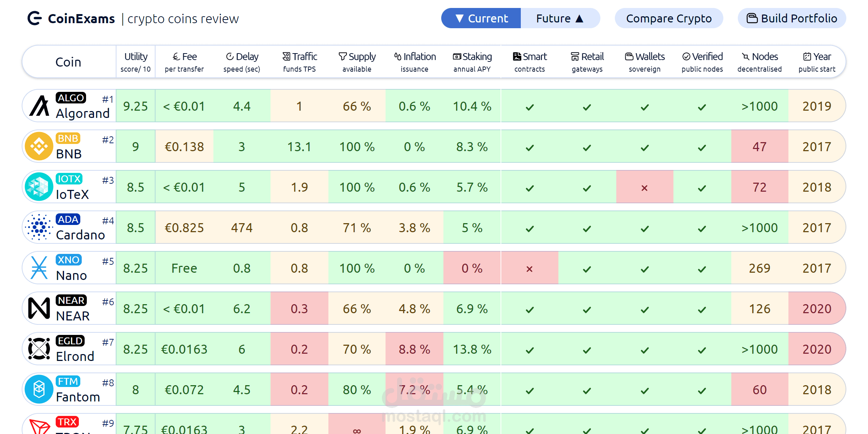Click BNB nodes value 47

pyautogui.click(x=759, y=146)
